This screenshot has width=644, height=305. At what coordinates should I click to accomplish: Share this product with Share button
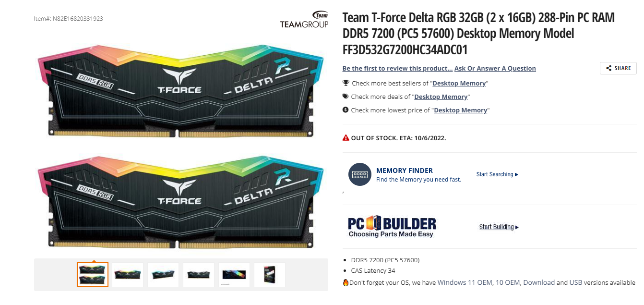(618, 68)
